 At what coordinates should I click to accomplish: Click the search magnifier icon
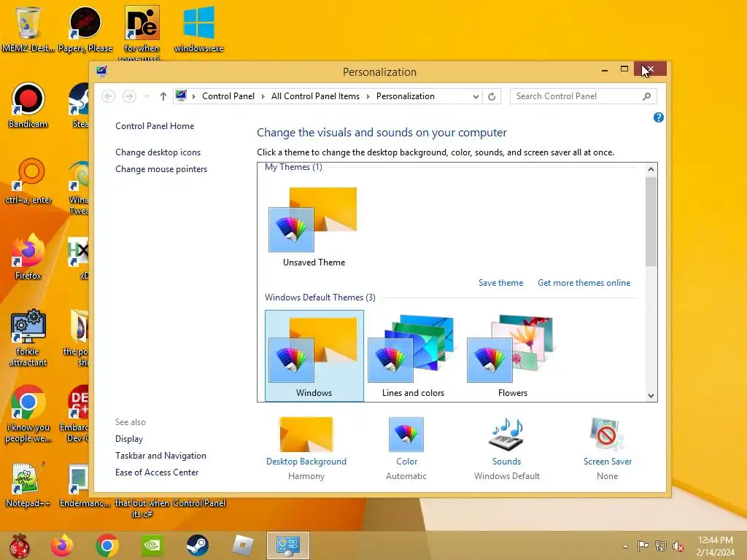(646, 96)
